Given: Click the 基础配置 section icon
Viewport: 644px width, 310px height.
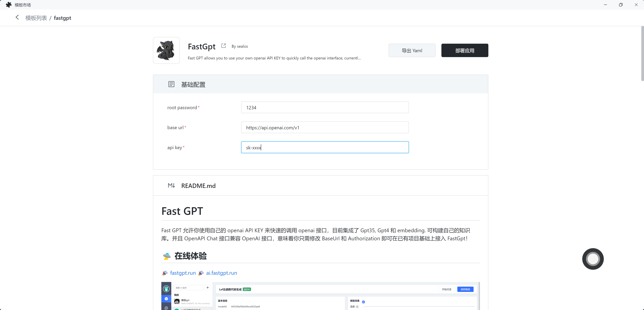Looking at the screenshot, I should pos(171,84).
